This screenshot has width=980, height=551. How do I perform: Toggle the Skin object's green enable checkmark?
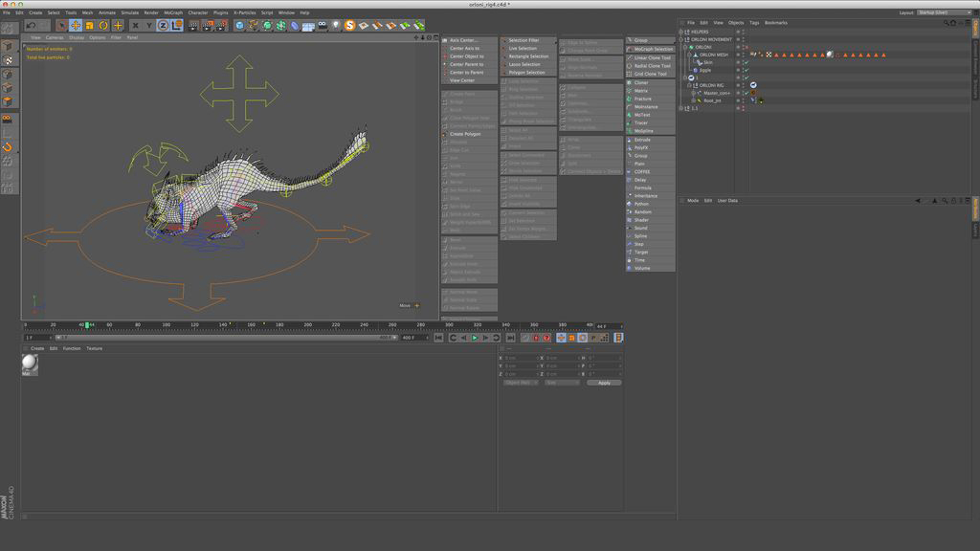click(x=745, y=63)
